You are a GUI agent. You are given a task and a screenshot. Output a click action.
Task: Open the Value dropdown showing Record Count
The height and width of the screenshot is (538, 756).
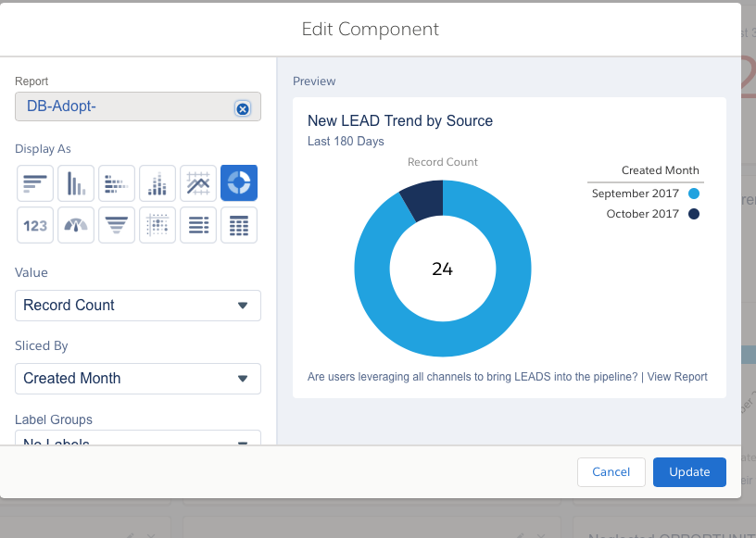pyautogui.click(x=138, y=306)
